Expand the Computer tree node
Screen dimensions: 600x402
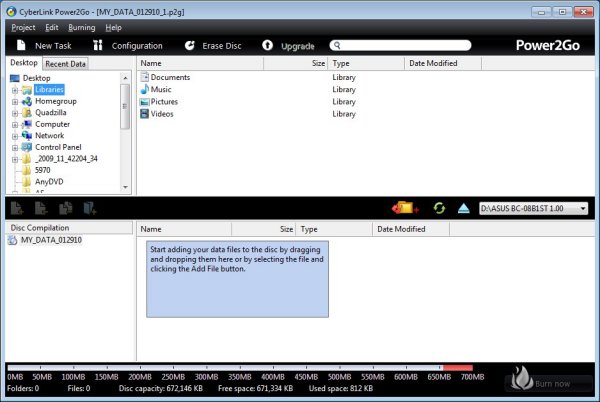(x=15, y=125)
